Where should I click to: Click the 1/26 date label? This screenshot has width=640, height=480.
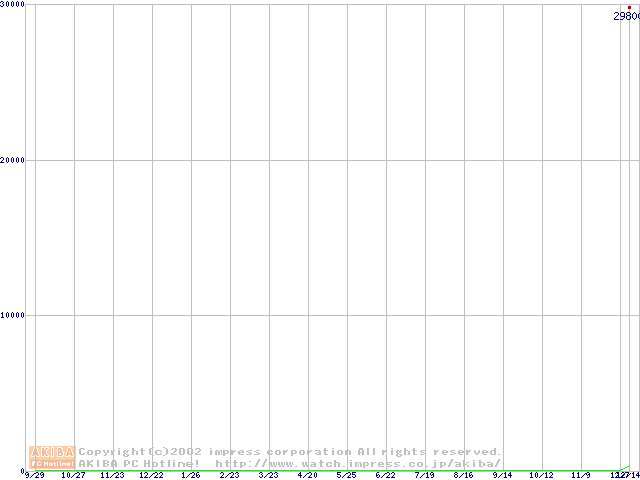(x=191, y=475)
